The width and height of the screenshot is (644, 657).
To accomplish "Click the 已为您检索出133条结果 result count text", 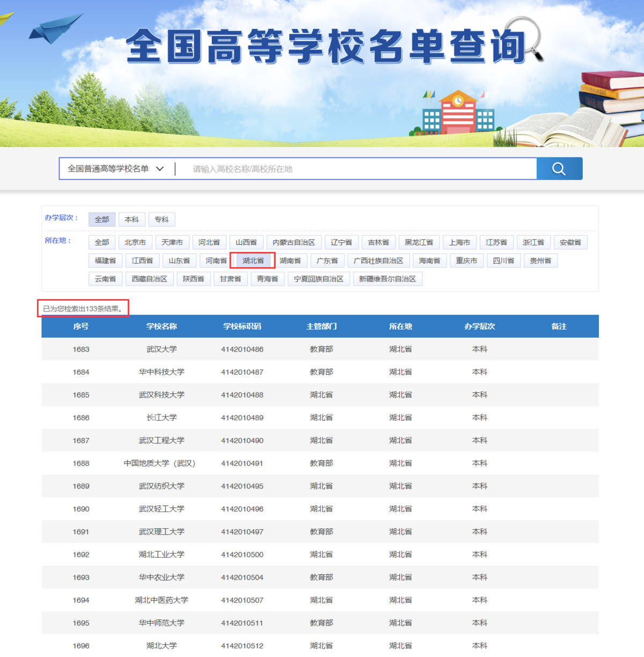I will (x=83, y=309).
